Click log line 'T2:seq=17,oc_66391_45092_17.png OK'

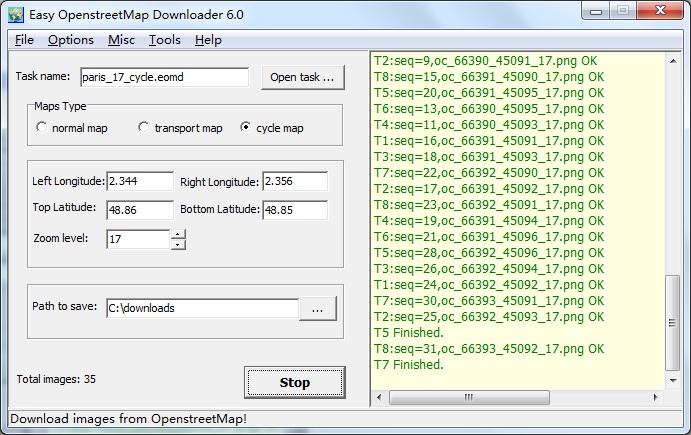tap(489, 189)
